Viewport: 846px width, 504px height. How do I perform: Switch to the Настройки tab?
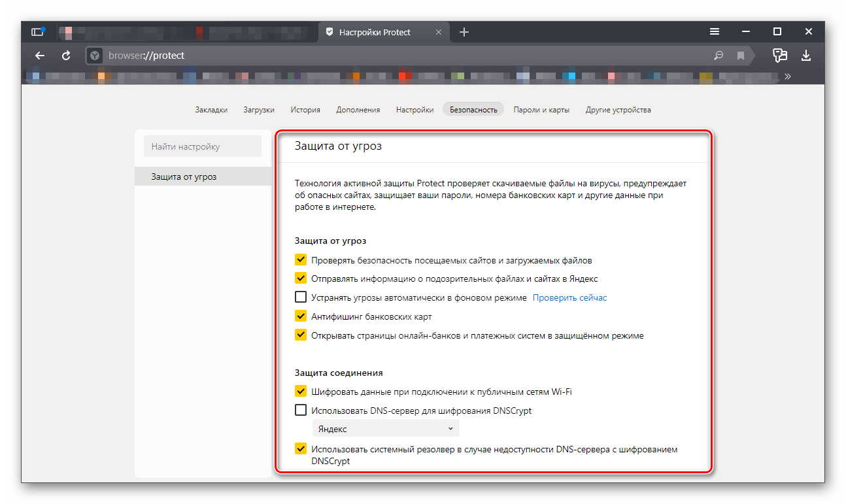tap(415, 110)
